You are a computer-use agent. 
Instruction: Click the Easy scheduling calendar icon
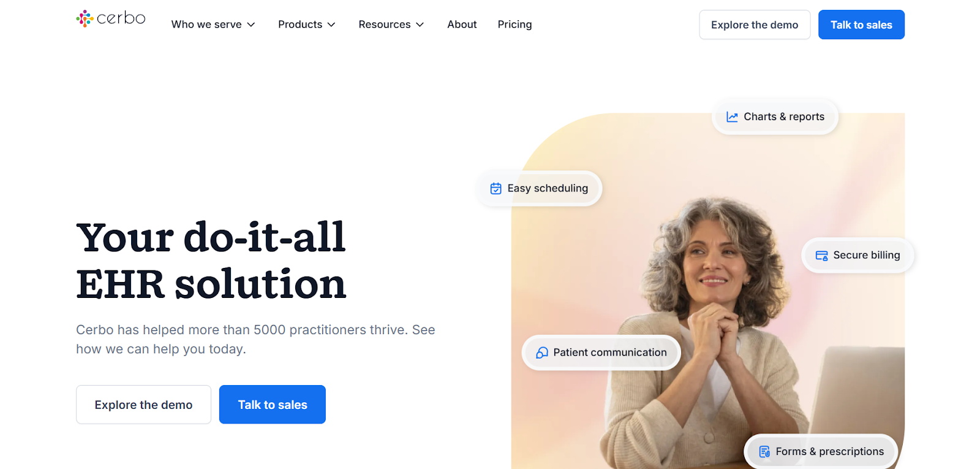click(x=496, y=189)
